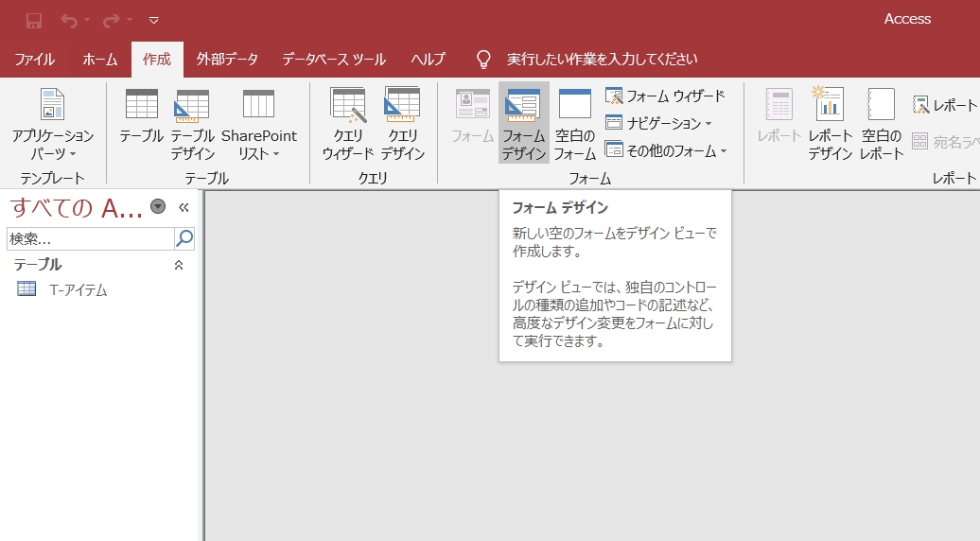
Task: Open the ファイル tab
Action: click(34, 60)
